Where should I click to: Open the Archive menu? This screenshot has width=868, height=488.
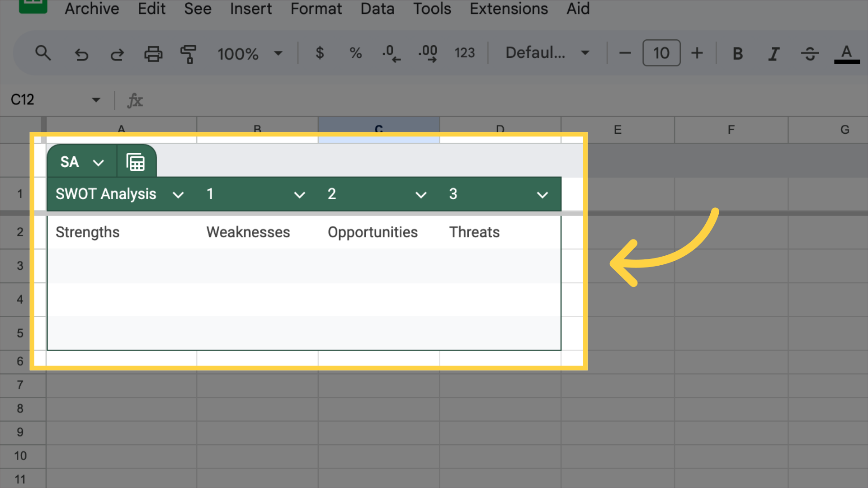pyautogui.click(x=92, y=9)
